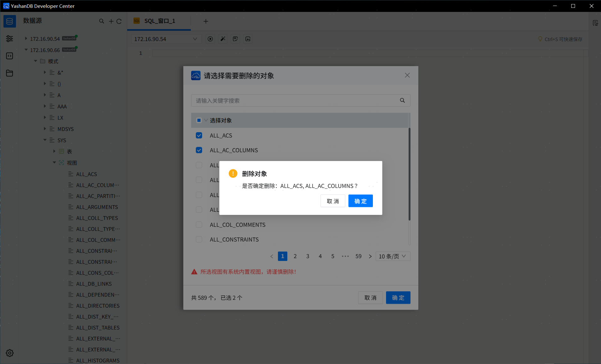Open the 10 条/页 page size dropdown
Screen dimensions: 601x364
pyautogui.click(x=392, y=256)
